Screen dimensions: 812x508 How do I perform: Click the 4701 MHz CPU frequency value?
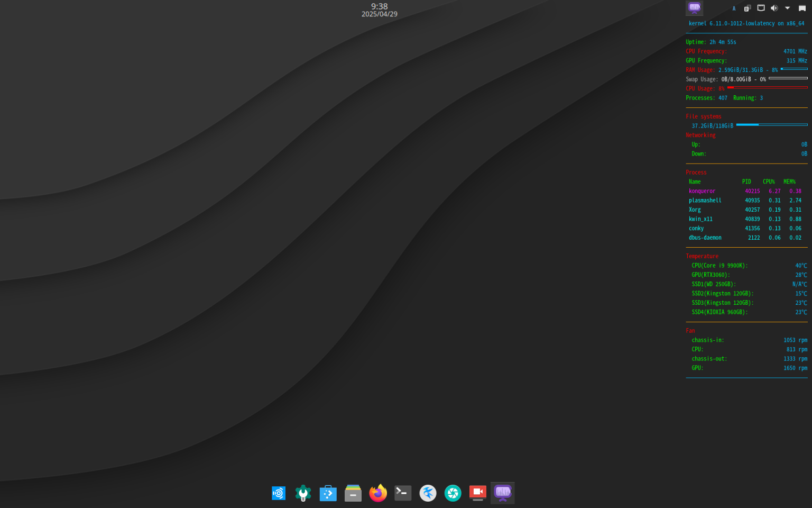pos(795,51)
